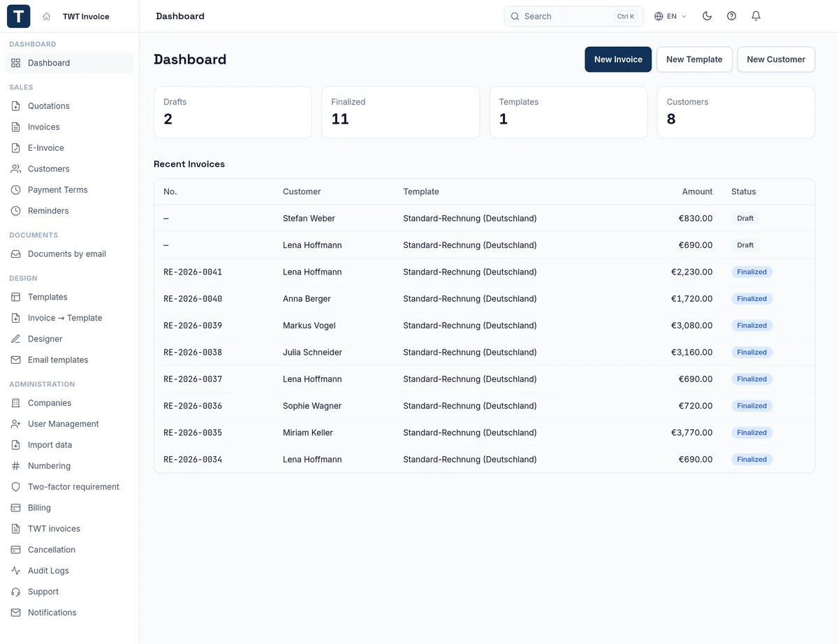Open the Finalized stat card
The height and width of the screenshot is (644, 838).
[400, 112]
